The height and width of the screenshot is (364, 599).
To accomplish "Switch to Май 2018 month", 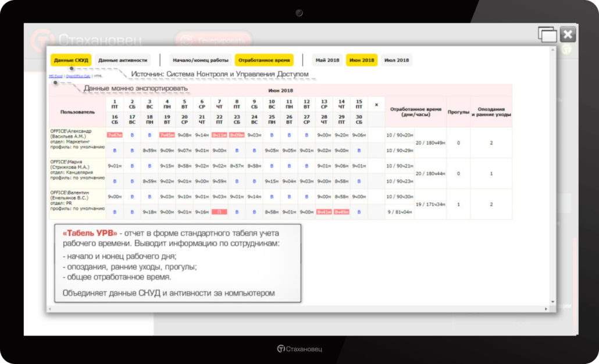I will pyautogui.click(x=327, y=60).
